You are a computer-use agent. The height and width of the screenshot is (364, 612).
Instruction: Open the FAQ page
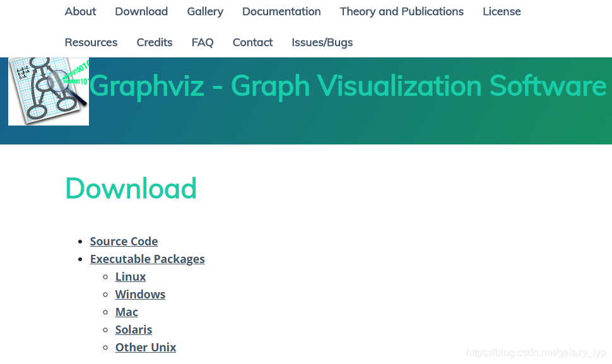pyautogui.click(x=202, y=42)
